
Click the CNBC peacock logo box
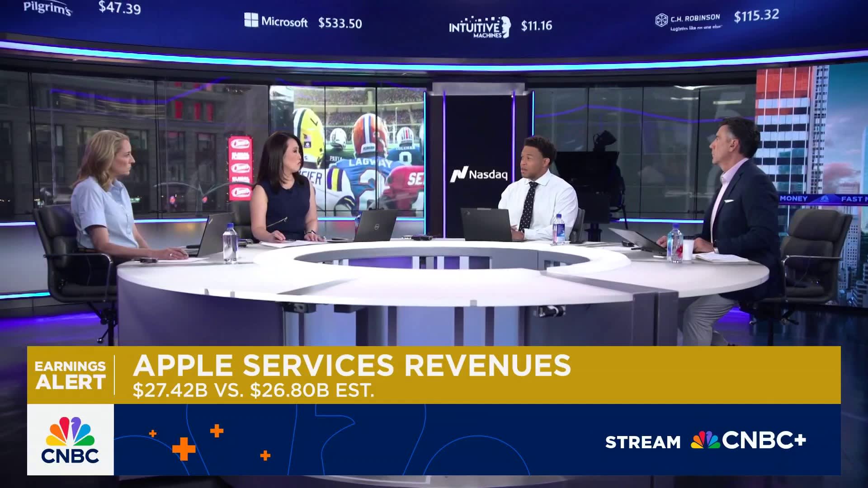[x=71, y=440]
